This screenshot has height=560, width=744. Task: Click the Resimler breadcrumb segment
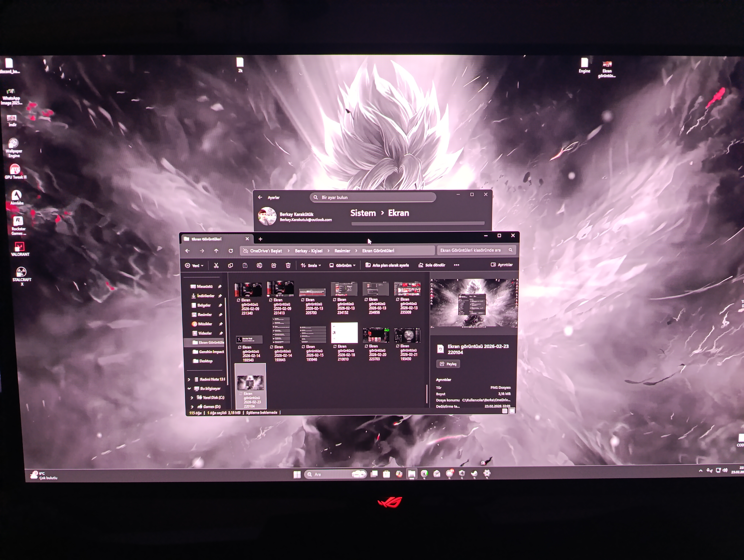tap(342, 251)
